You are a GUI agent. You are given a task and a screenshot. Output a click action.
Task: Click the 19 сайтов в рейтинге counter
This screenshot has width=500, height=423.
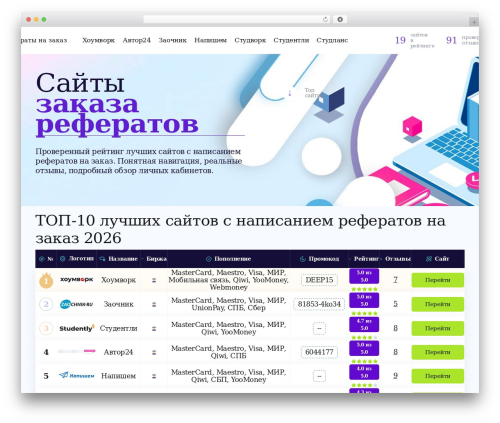click(x=415, y=40)
